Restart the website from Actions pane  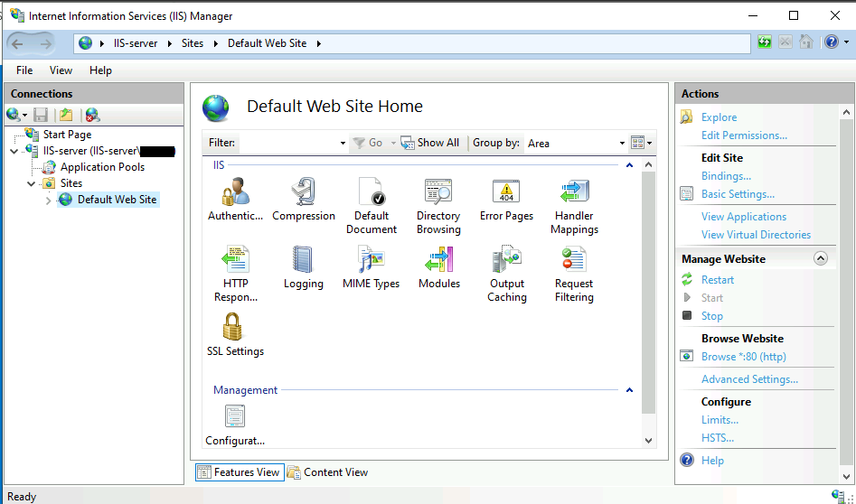[x=718, y=280]
